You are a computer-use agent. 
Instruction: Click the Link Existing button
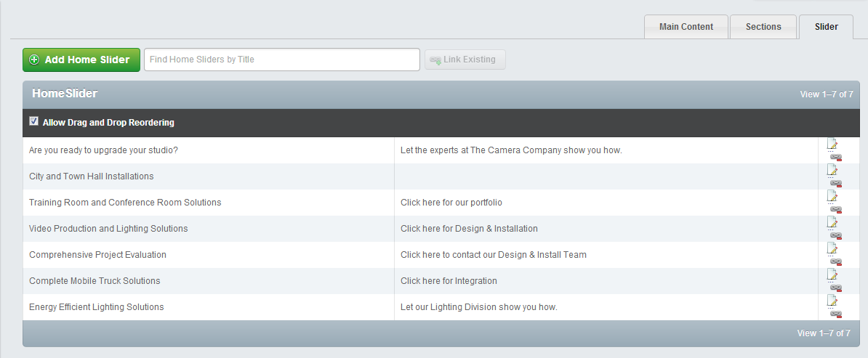(x=465, y=60)
